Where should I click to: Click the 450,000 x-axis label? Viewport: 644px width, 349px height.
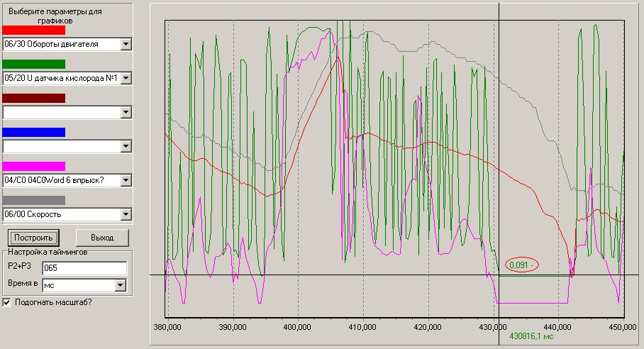tap(623, 327)
